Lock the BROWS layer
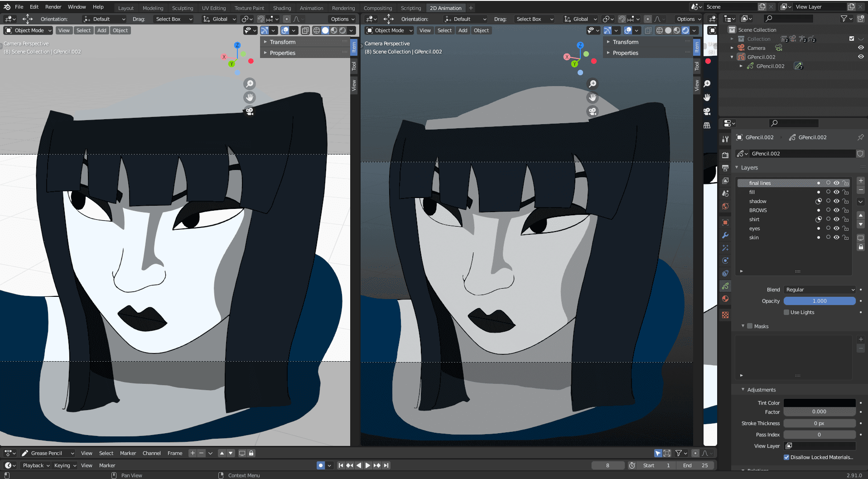Screen dimensions: 868x479 [845, 210]
